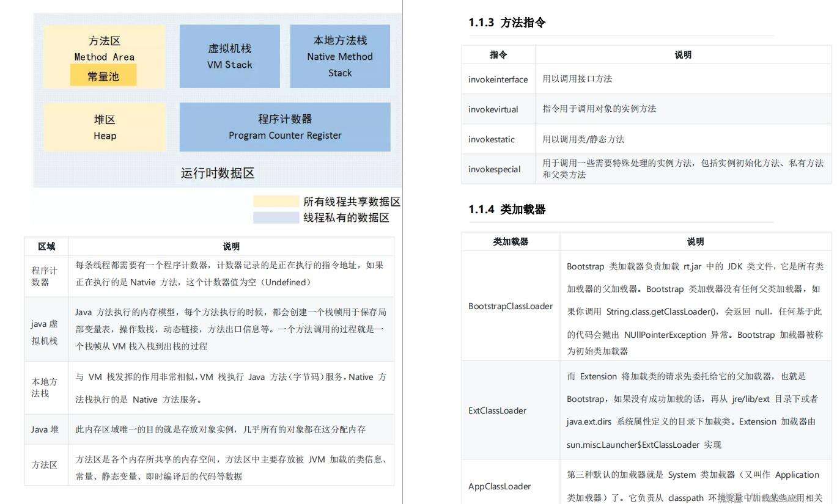This screenshot has height=504, width=837.
Task: Click the description starting 与 VM 栈发挥的作用
Action: (230, 388)
